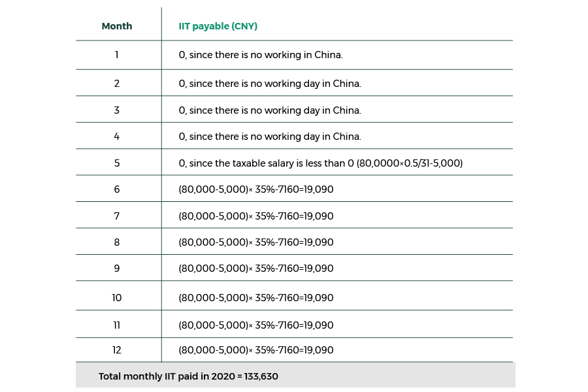The height and width of the screenshot is (392, 588).
Task: Select the IIT formula in month 10 row
Action: pyautogui.click(x=255, y=298)
